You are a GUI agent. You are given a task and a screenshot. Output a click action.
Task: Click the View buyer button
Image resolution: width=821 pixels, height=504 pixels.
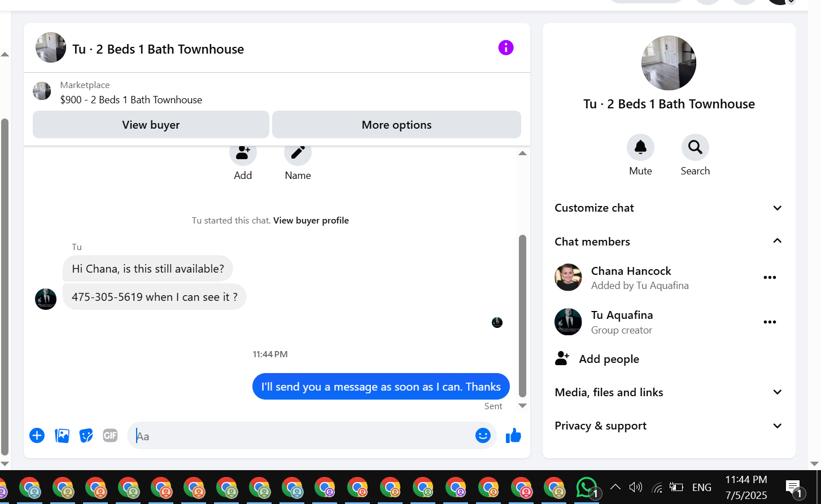click(x=151, y=125)
